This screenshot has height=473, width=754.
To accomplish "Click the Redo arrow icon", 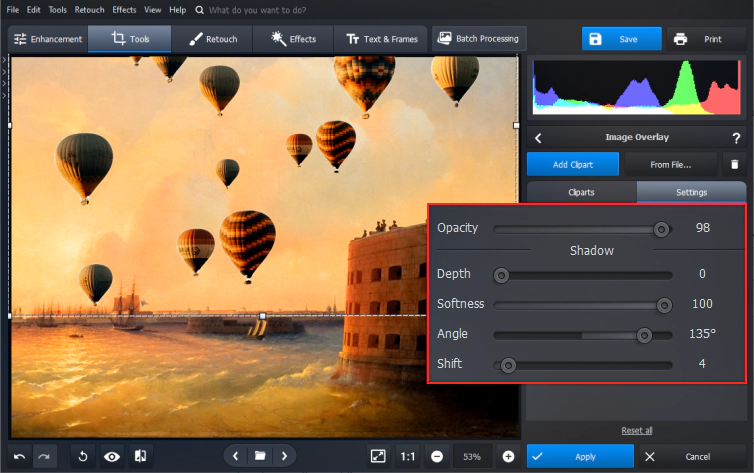I will (x=44, y=456).
